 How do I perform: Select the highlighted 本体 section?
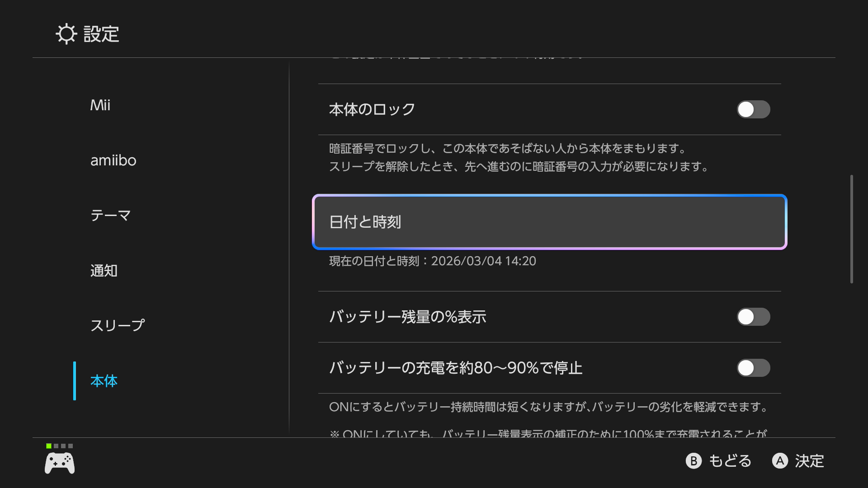click(x=103, y=381)
